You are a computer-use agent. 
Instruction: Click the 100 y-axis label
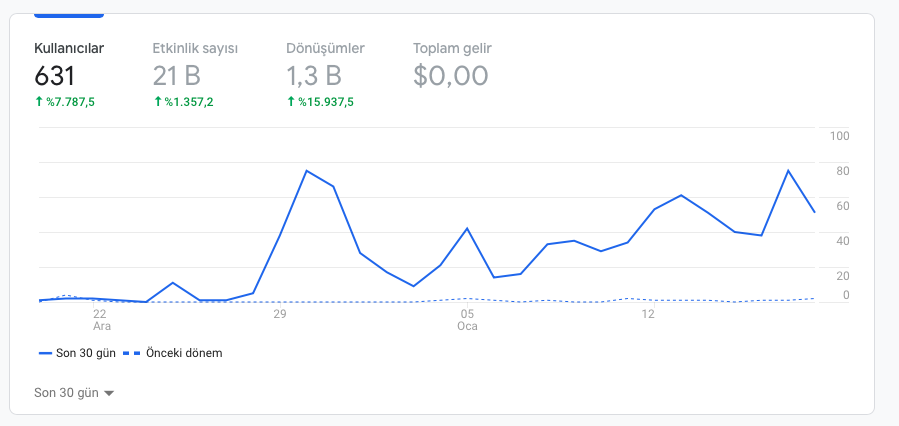[839, 136]
